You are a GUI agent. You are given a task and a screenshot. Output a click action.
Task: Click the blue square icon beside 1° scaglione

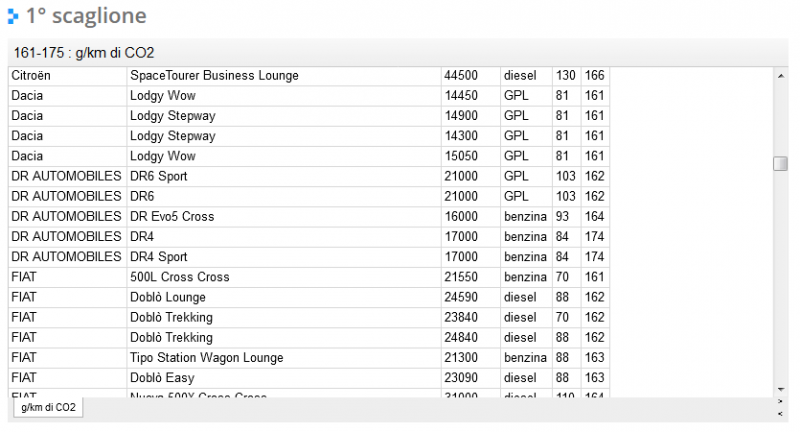13,16
